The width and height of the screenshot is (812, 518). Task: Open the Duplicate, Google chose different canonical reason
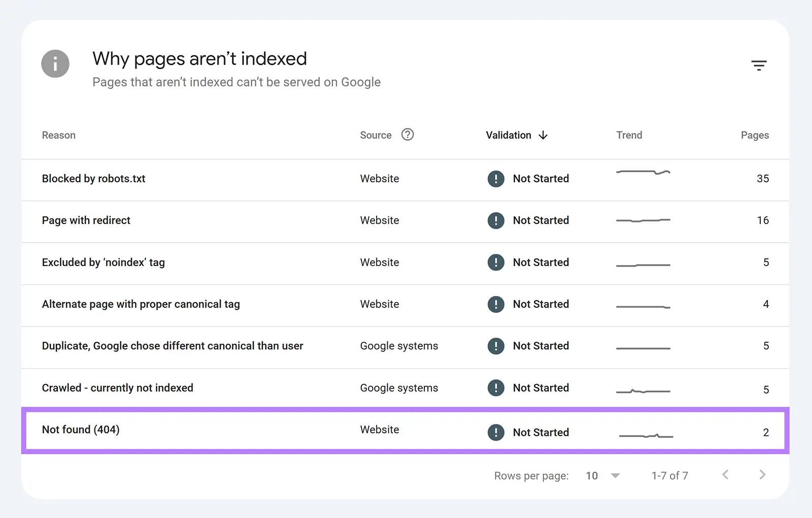173,346
